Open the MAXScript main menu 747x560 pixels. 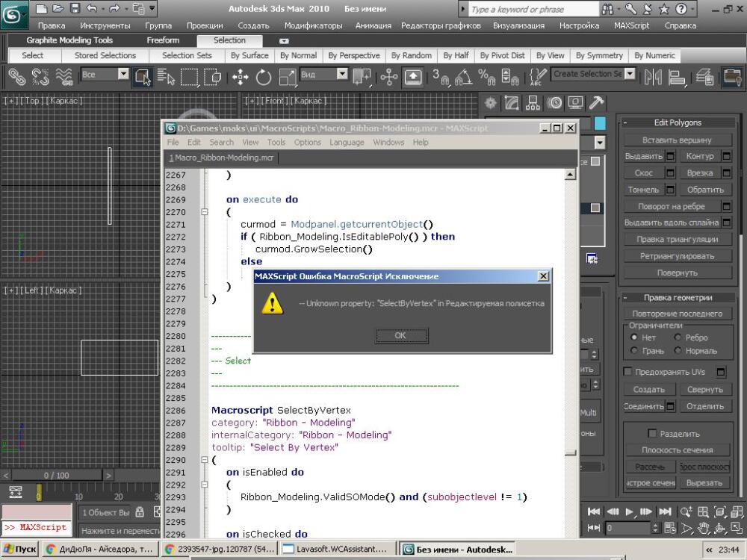(x=631, y=25)
